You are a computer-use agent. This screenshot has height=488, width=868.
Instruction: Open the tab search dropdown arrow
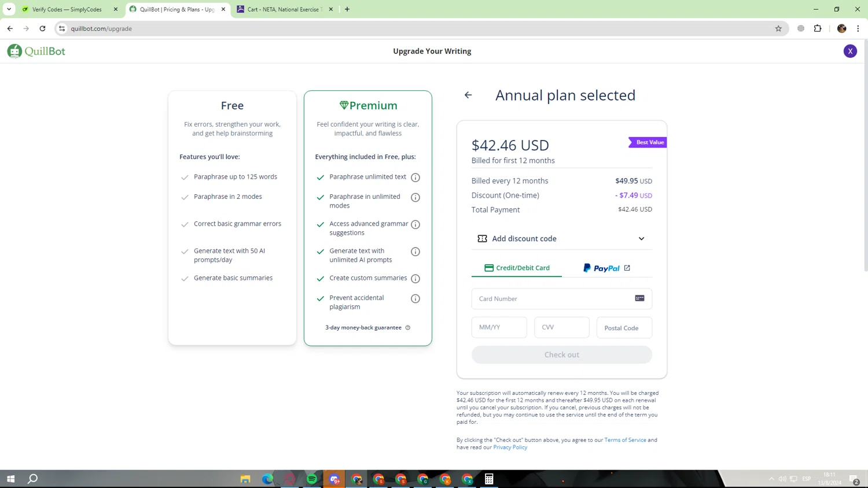point(9,9)
